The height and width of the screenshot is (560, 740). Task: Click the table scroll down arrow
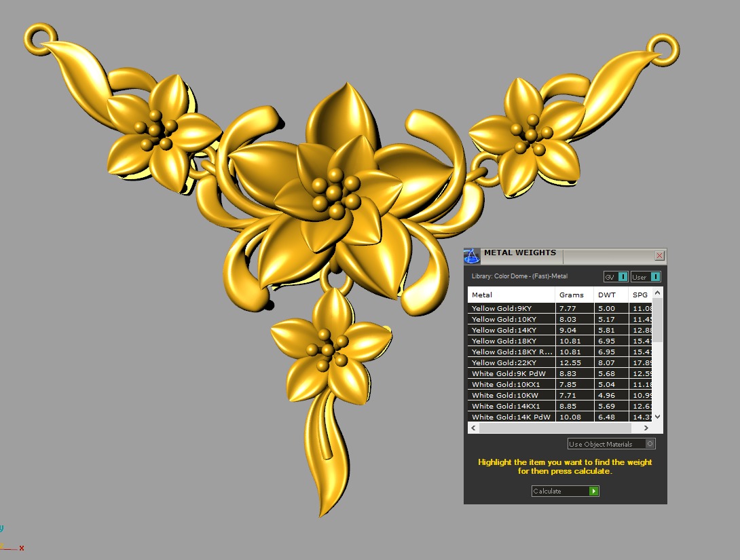657,417
